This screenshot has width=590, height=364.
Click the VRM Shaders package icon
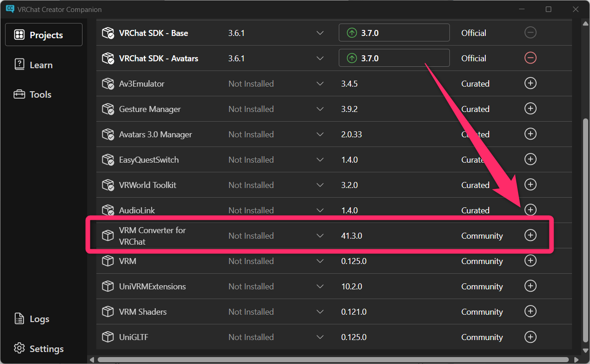(x=108, y=312)
